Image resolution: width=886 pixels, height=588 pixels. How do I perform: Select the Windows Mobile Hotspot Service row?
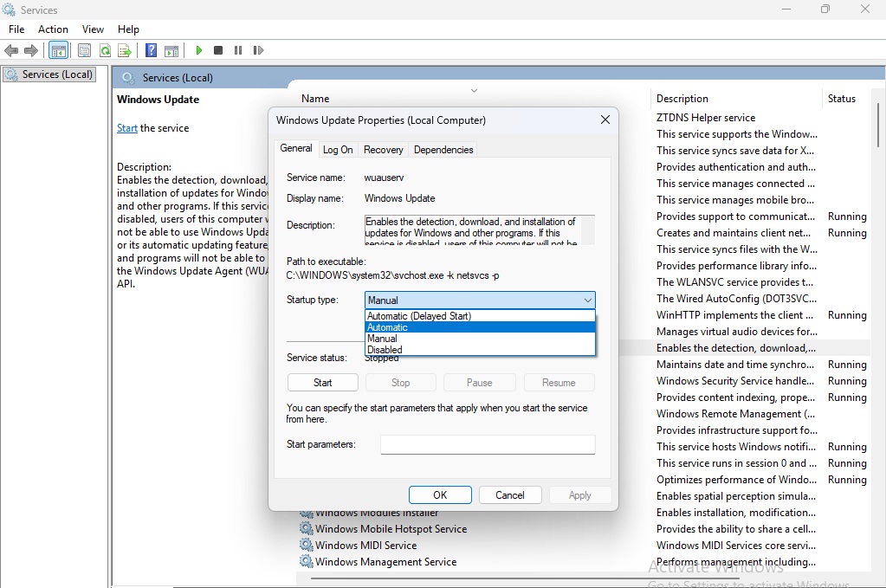coord(391,529)
